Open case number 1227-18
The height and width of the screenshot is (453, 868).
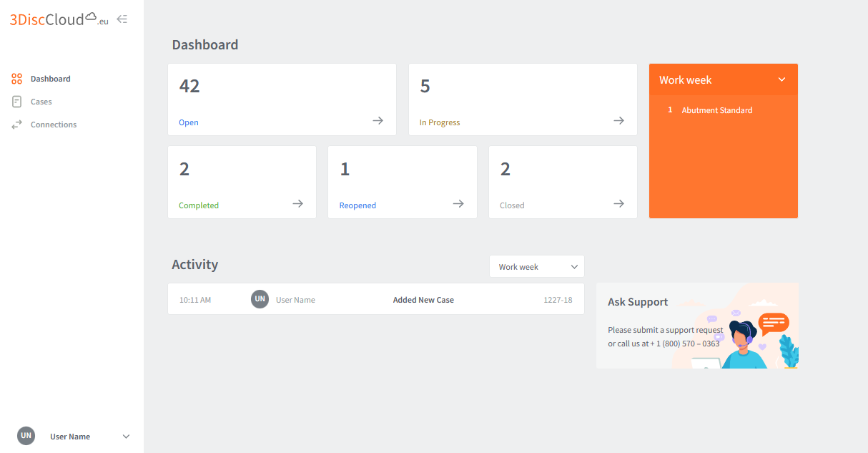558,300
